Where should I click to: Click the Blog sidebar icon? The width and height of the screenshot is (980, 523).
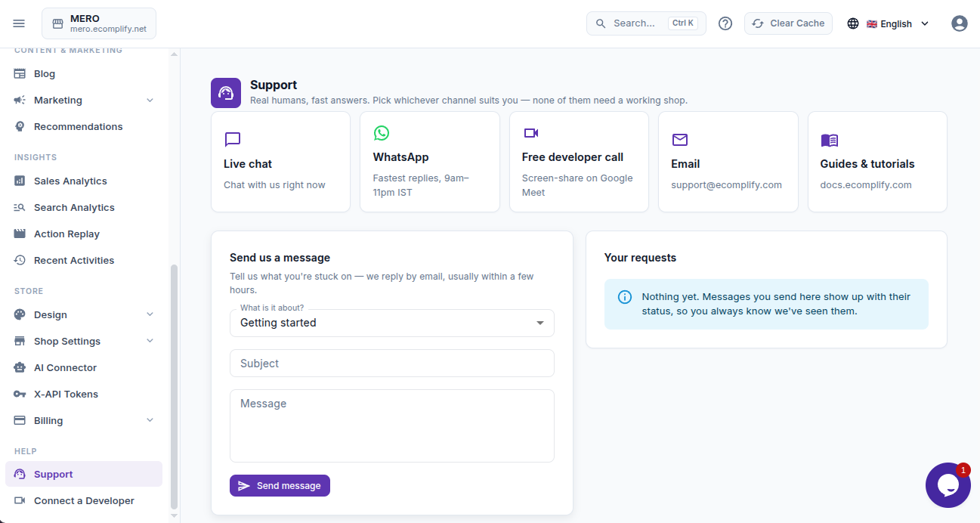[x=20, y=74]
